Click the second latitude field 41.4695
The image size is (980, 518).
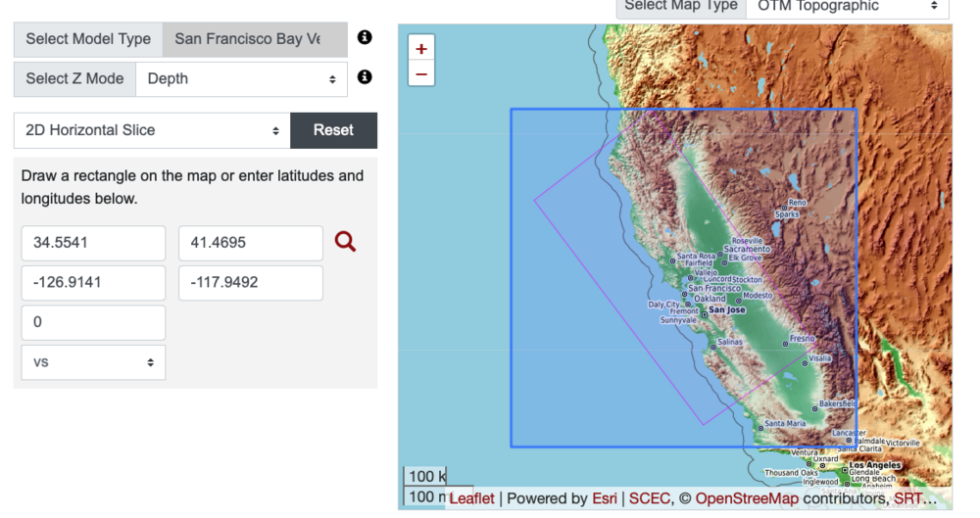[250, 243]
